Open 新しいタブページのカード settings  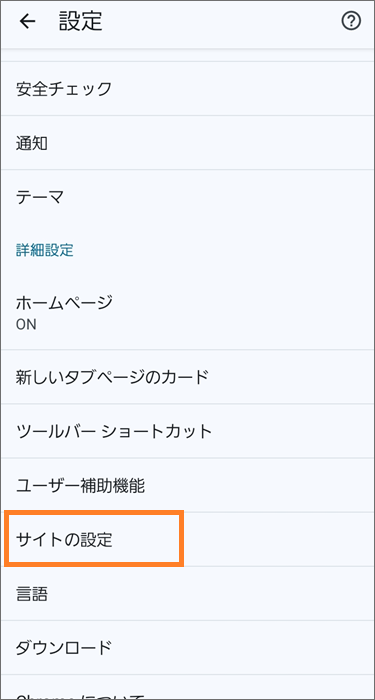188,377
